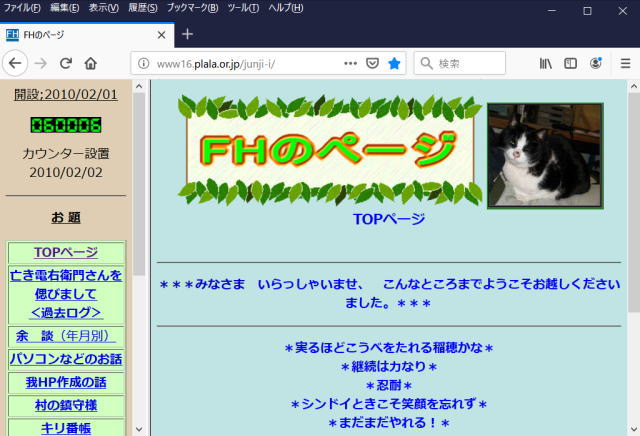
Task: Maximize the Firefox window
Action: coord(587,11)
